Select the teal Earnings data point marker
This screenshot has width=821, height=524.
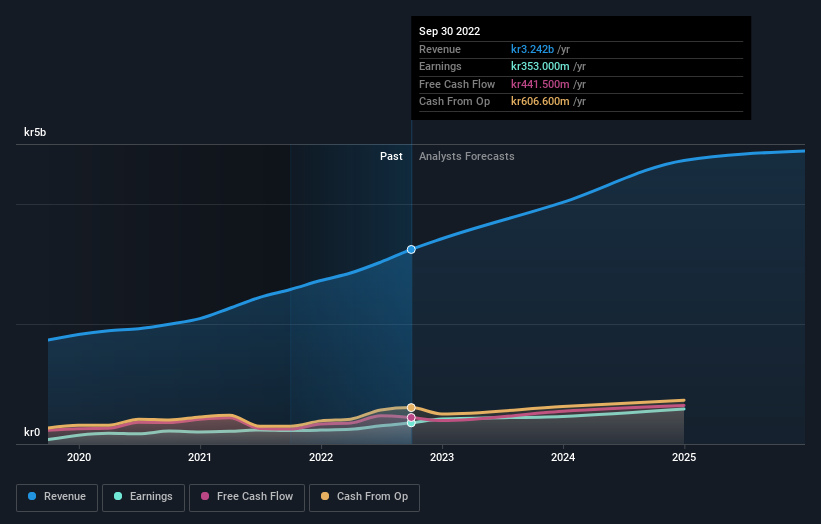click(x=411, y=423)
